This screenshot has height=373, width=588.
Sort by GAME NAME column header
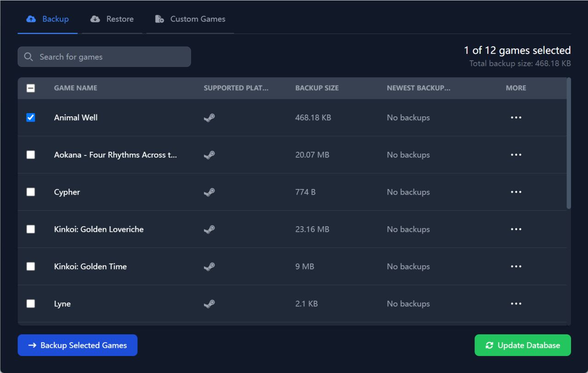[x=76, y=88]
